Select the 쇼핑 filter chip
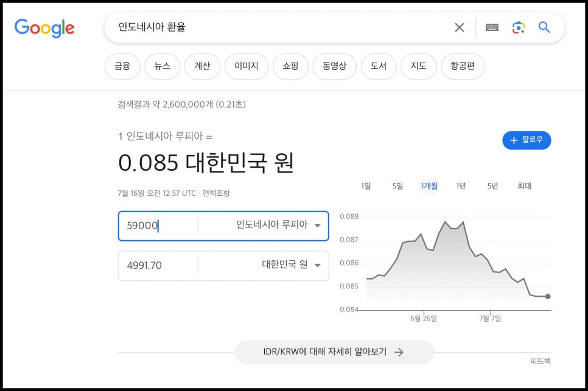Viewport: 588px width, 391px height. pyautogui.click(x=290, y=66)
